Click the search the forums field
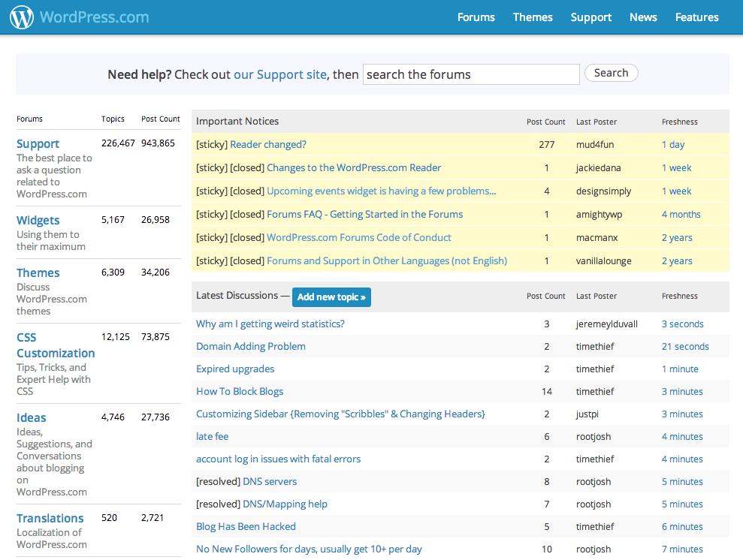The height and width of the screenshot is (560, 743). (471, 74)
